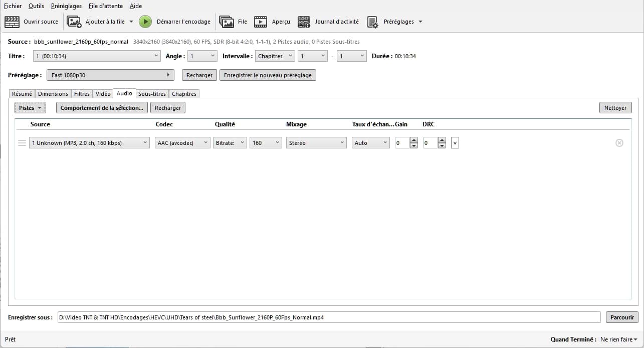Open the Quand Terminé dropdown
This screenshot has width=644, height=348.
pos(618,339)
